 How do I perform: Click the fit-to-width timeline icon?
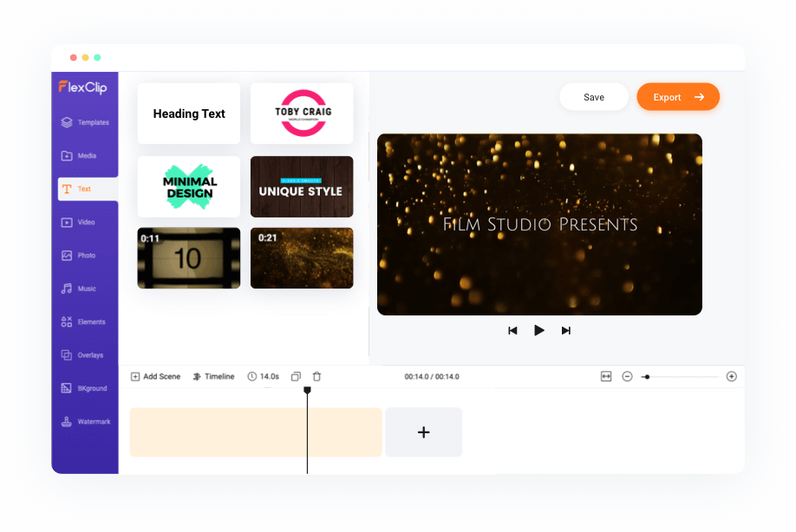coord(606,376)
